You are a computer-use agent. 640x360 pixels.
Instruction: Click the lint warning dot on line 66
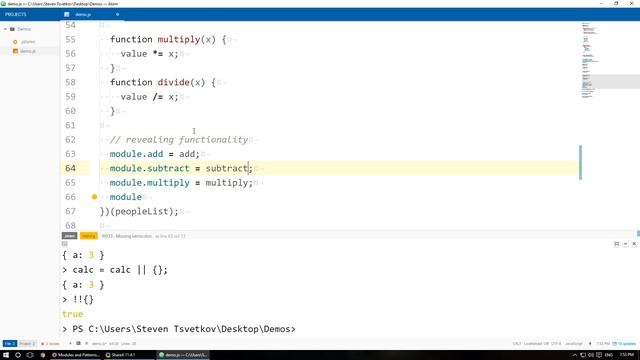tap(94, 197)
